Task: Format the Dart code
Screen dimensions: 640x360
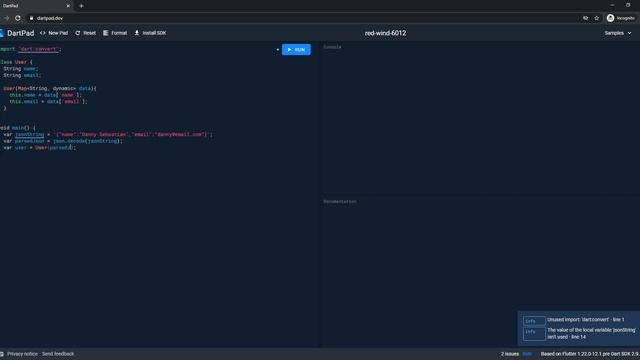Action: 115,33
